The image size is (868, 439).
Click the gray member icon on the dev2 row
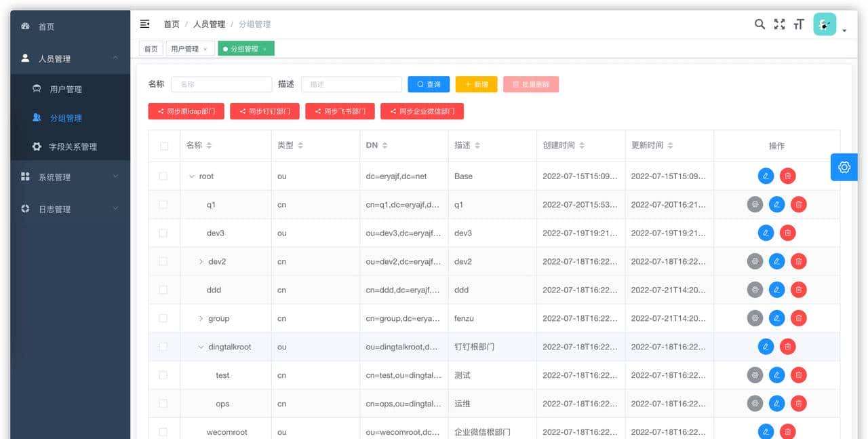point(755,261)
